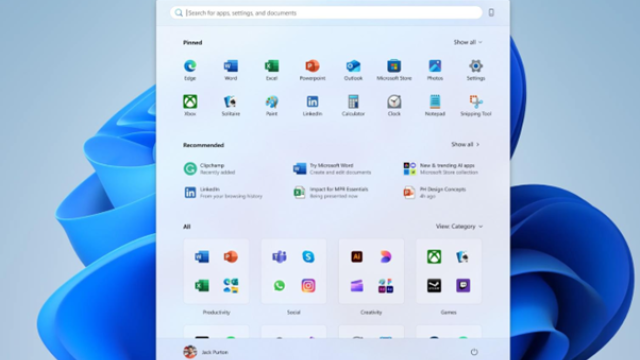Viewport: 640px width, 360px height.
Task: Open the Microsoft Store
Action: coord(394,70)
